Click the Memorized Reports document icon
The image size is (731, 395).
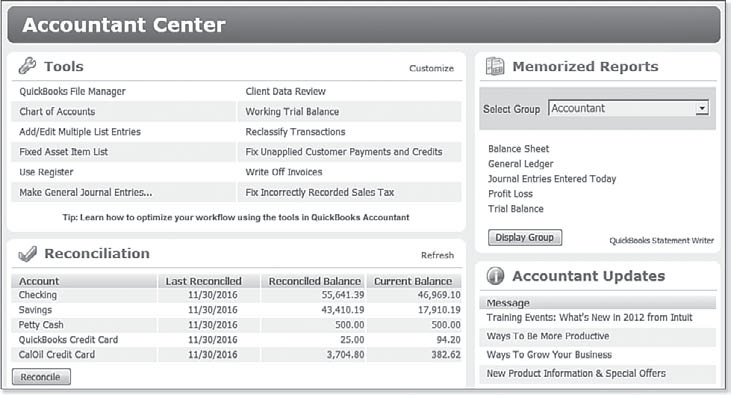pos(495,66)
